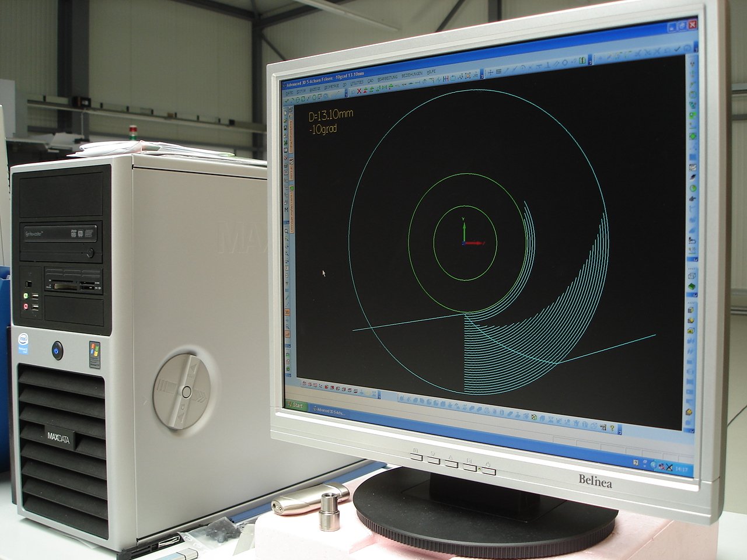This screenshot has height=560, width=747.
Task: Expand overflow arrow of bottom-left red icons toolbar
Action: 379,395
